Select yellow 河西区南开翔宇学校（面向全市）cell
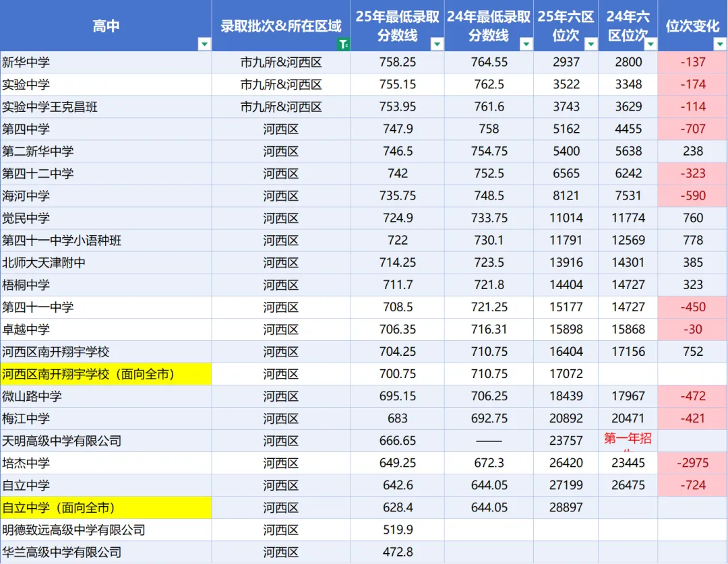 point(106,374)
